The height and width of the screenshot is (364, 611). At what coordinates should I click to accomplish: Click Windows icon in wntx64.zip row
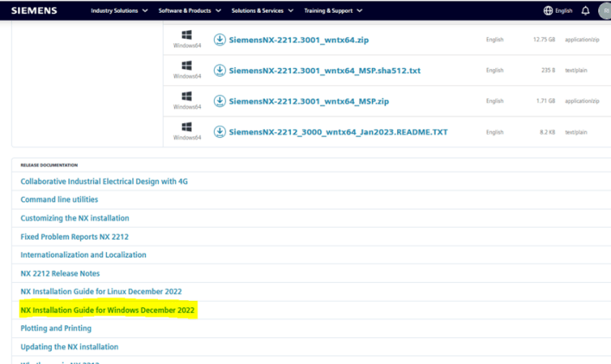click(x=187, y=35)
